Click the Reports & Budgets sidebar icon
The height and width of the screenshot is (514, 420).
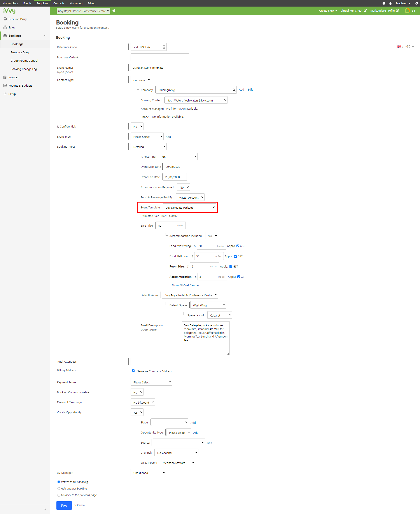[5, 85]
